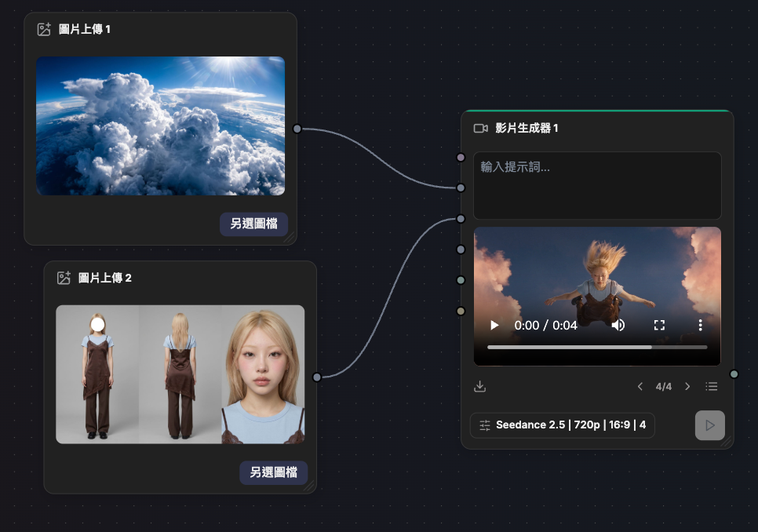Mute the video audio
This screenshot has width=758, height=532.
point(618,325)
